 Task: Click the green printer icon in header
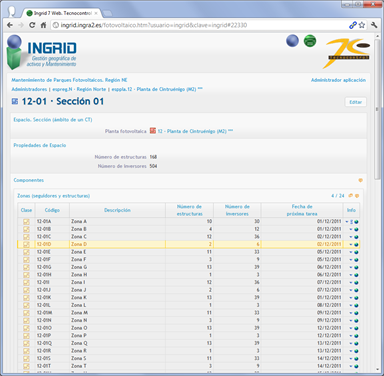tap(310, 41)
